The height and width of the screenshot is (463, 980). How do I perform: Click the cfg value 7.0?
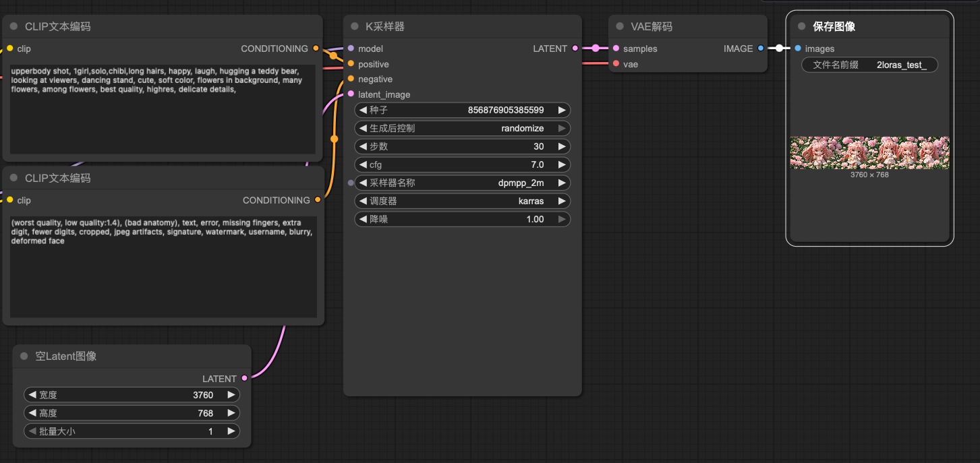pos(538,164)
